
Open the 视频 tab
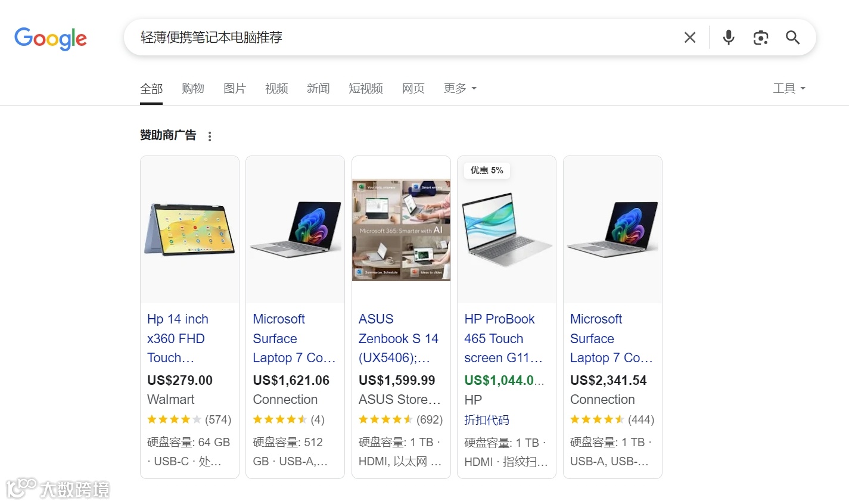(276, 89)
